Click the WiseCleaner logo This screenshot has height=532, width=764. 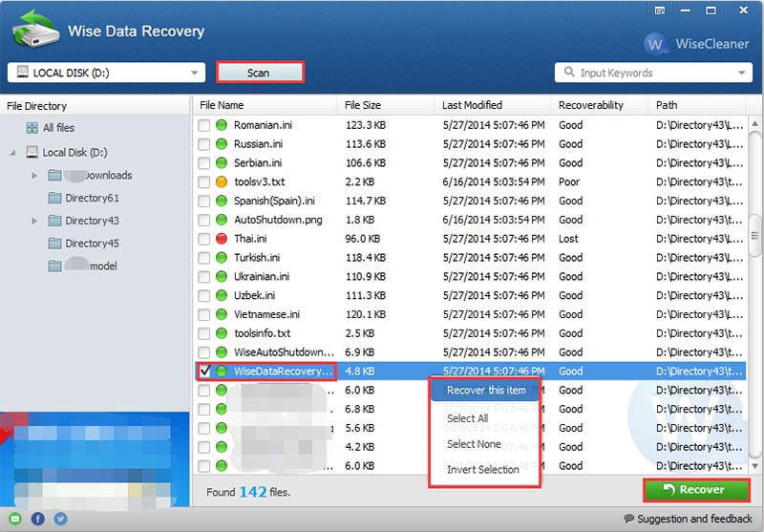coord(696,44)
